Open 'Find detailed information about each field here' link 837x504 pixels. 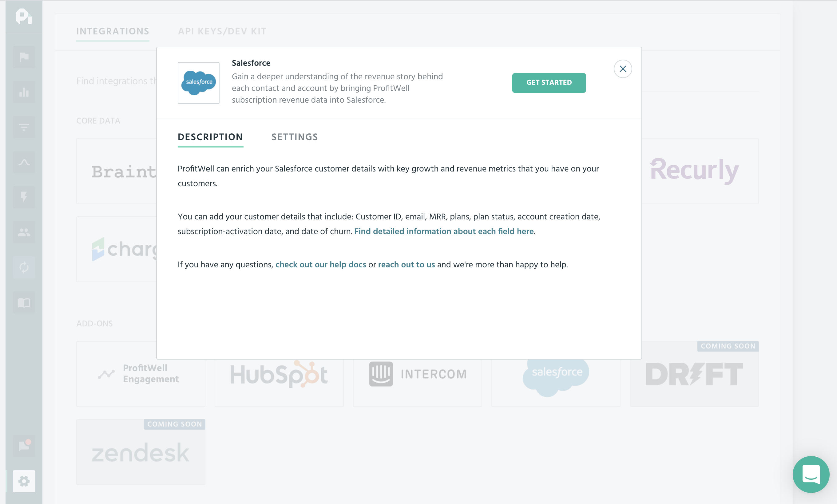[444, 231]
